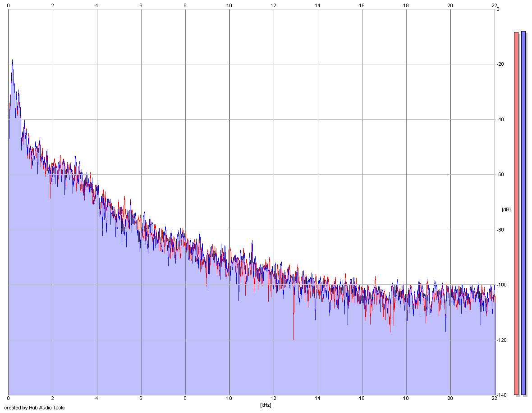Click the 20 label on bottom axis
Image resolution: width=532 pixels, height=413 pixels.
point(450,399)
